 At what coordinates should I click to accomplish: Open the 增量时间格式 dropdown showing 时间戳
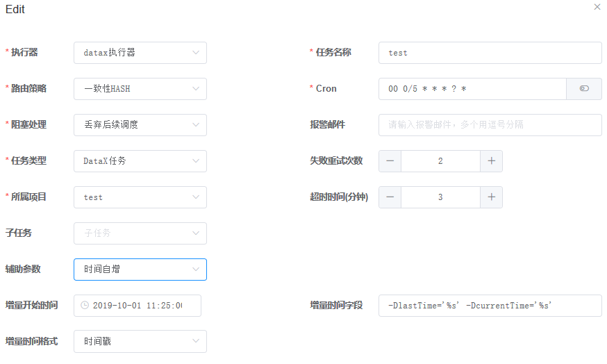coord(140,341)
